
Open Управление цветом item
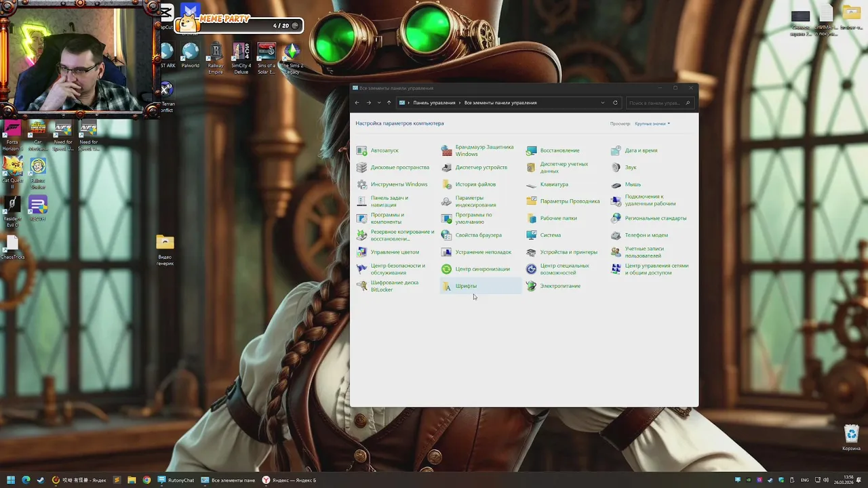coord(388,252)
